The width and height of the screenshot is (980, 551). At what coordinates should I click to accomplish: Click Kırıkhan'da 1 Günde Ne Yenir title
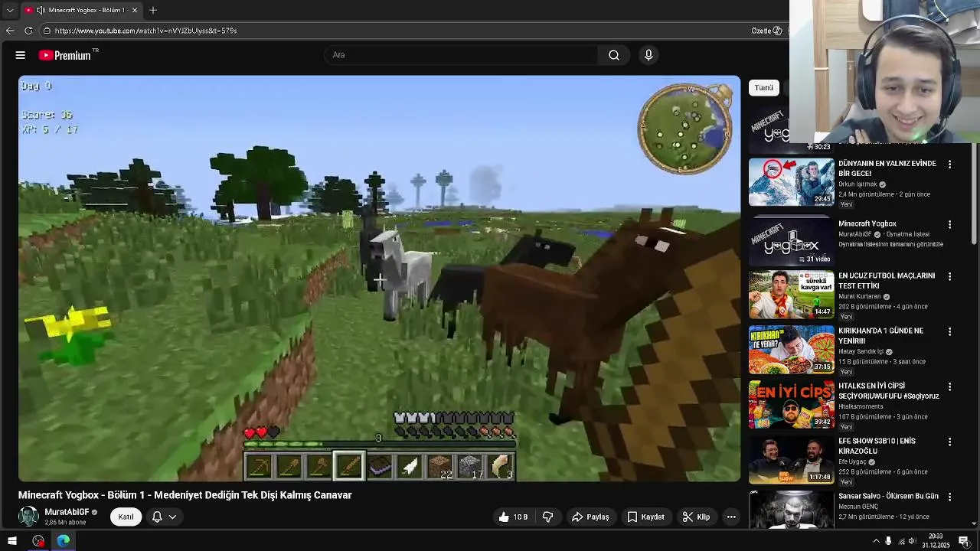880,336
